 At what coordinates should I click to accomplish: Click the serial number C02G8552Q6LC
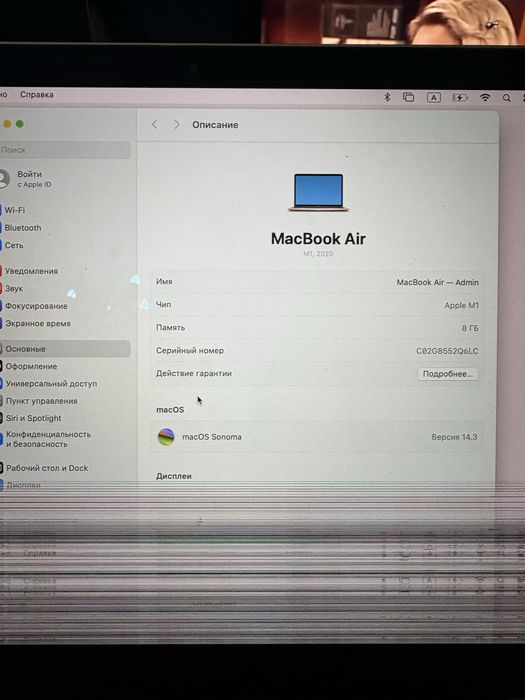click(x=447, y=351)
